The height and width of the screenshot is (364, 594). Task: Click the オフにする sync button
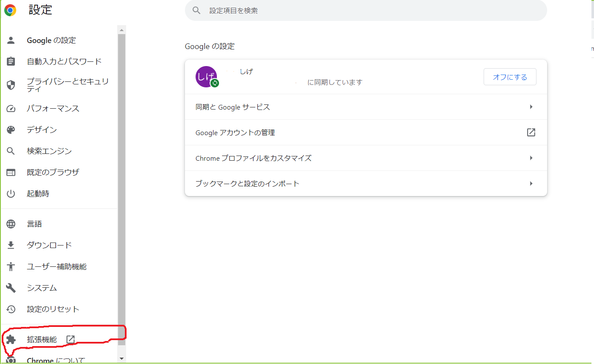coord(510,77)
